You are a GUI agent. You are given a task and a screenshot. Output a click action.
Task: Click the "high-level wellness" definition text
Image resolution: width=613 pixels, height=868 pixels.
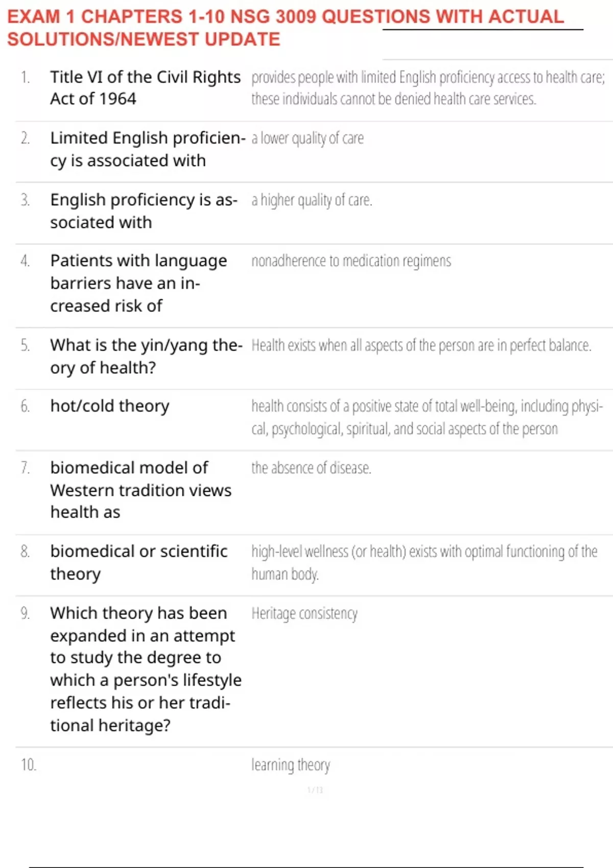pos(424,562)
